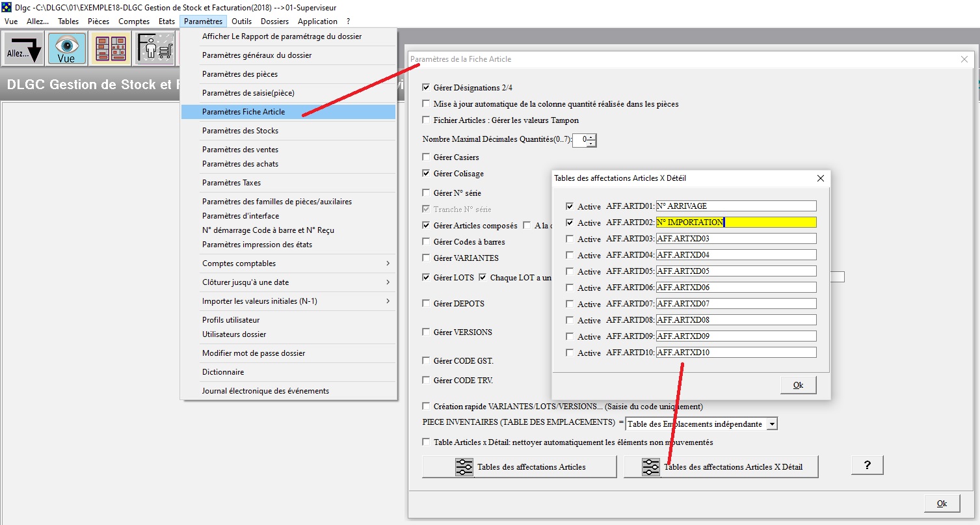Enable Active checkbox for AFF.ARTD05
Viewport: 980px width, 525px height.
point(570,271)
